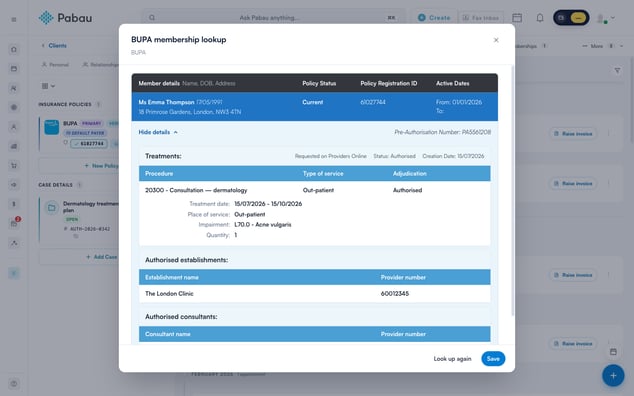Click the 20300 Consultation dermatology procedure
Viewport: 634px width, 396px height.
click(x=196, y=190)
